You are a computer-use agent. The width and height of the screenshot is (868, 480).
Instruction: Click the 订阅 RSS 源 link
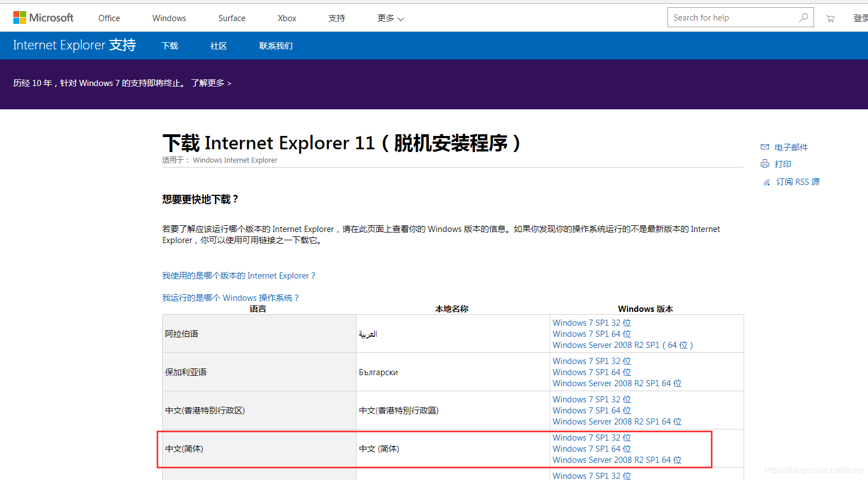[797, 181]
